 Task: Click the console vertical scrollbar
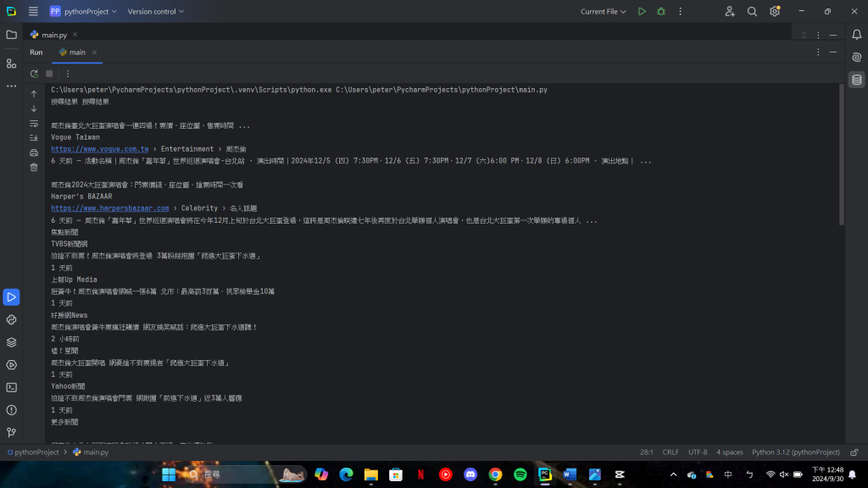pos(842,155)
